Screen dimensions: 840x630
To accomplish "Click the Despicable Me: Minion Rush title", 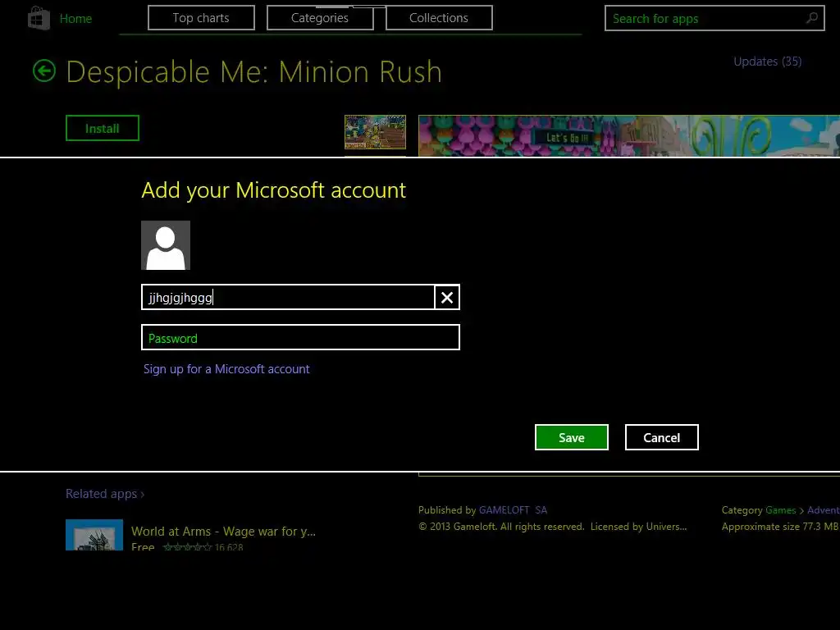I will (x=254, y=72).
